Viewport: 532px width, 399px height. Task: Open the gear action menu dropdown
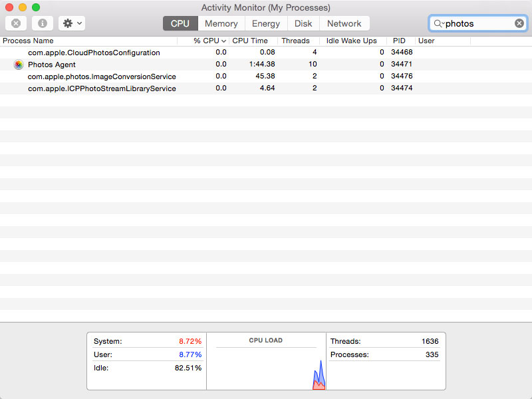pyautogui.click(x=72, y=23)
